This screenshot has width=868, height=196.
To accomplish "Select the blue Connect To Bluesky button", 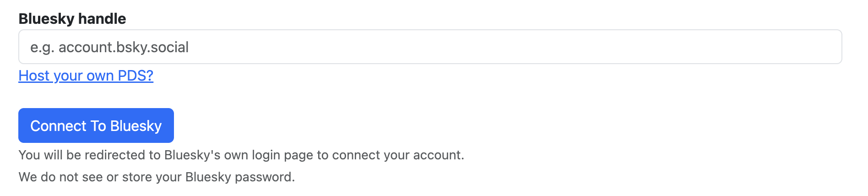I will coord(96,125).
